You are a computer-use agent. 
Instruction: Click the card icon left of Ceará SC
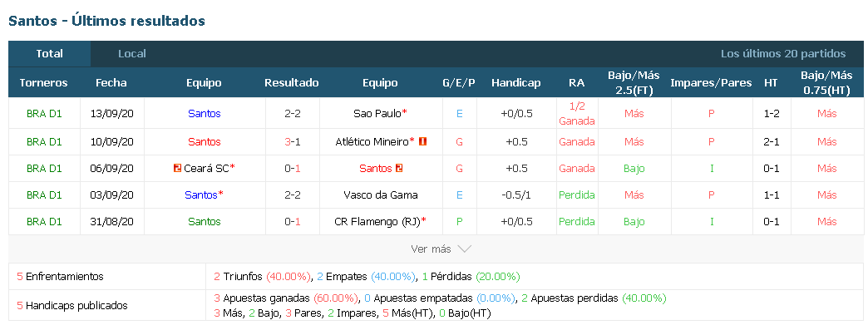(x=177, y=168)
